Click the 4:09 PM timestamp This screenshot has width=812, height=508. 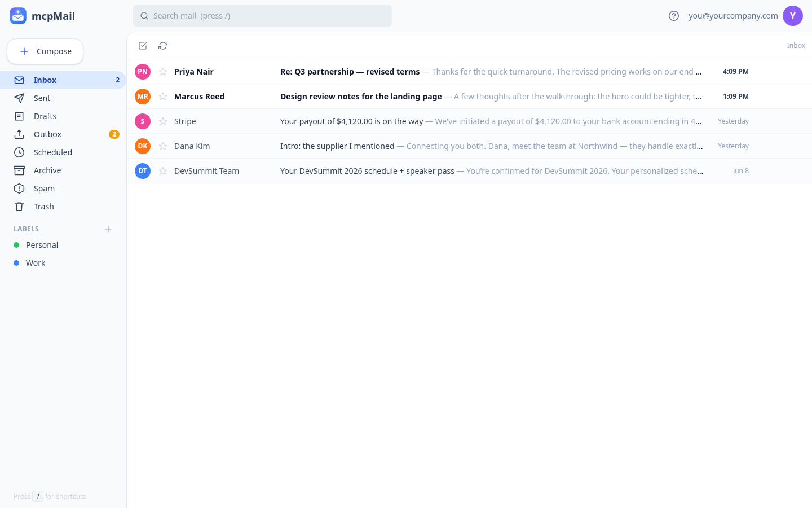[735, 72]
